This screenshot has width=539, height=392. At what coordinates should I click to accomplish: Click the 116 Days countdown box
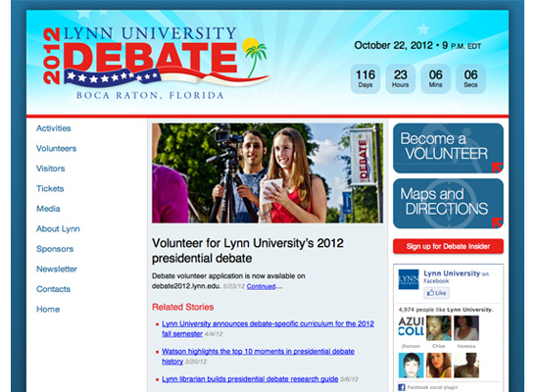coord(366,78)
